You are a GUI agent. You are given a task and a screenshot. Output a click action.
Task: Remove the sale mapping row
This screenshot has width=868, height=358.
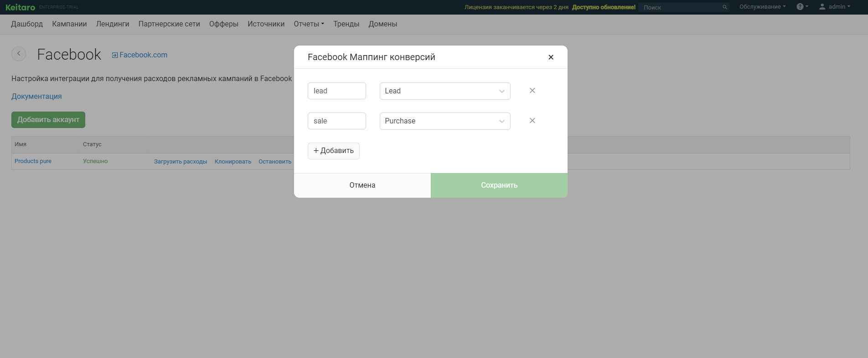pos(532,121)
